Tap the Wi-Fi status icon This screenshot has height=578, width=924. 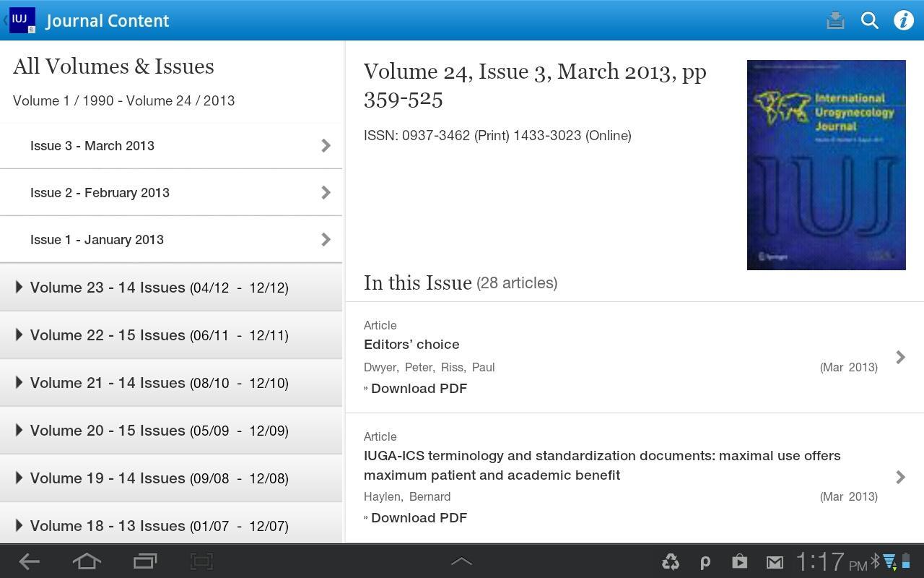click(890, 561)
